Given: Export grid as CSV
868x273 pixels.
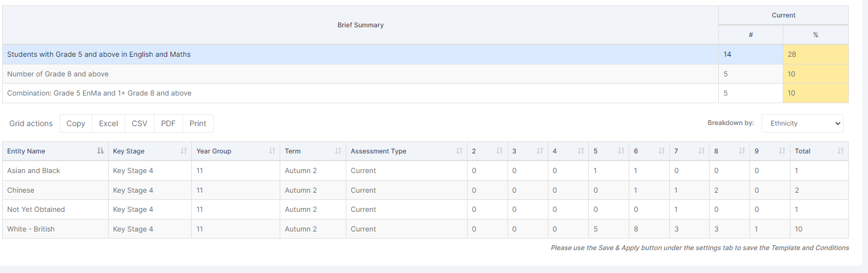Looking at the screenshot, I should coord(139,123).
